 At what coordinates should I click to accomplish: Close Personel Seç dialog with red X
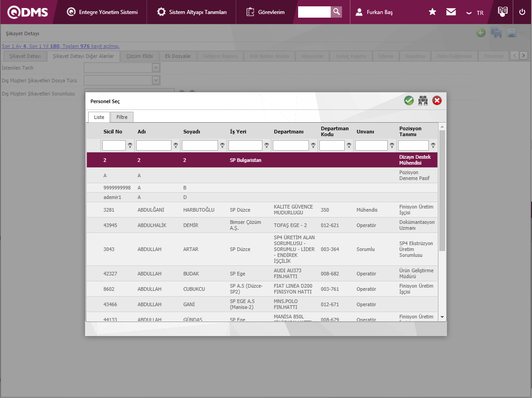pyautogui.click(x=437, y=101)
